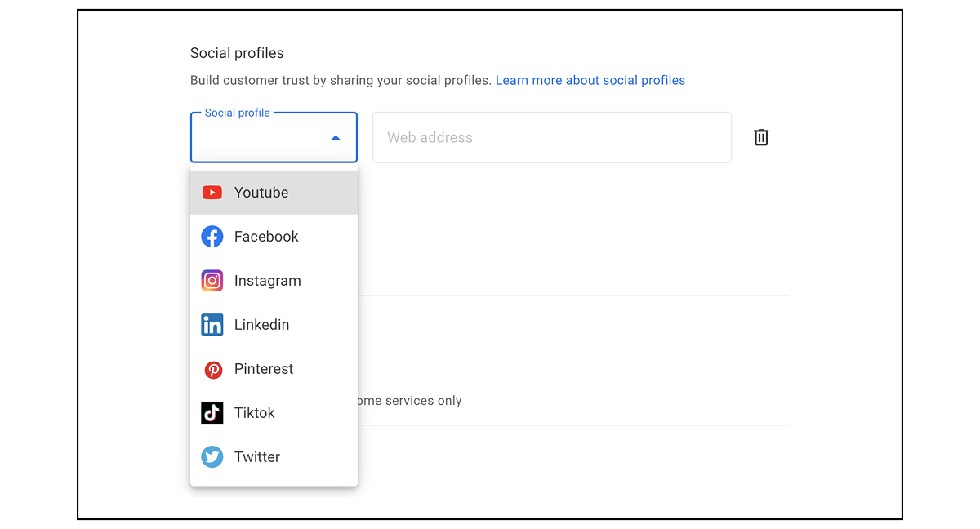Collapse the dropdown using the blue arrow
Viewport: 980px width, 529px height.
(x=336, y=138)
